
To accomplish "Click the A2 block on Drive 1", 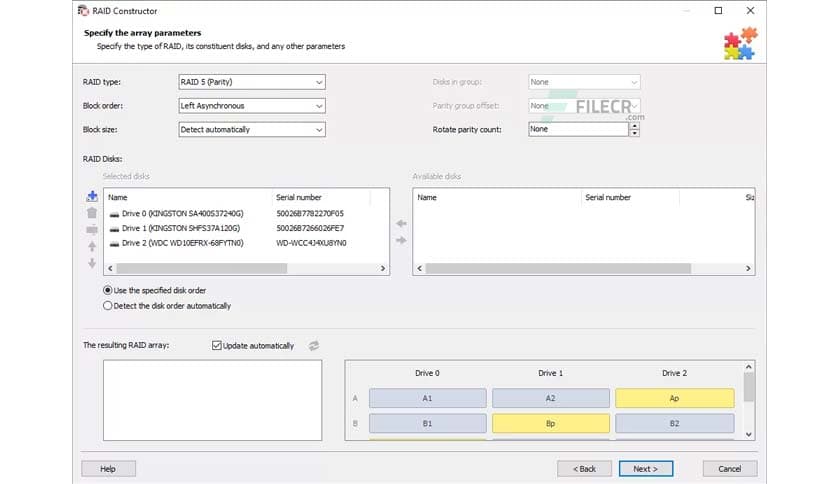I will point(551,398).
